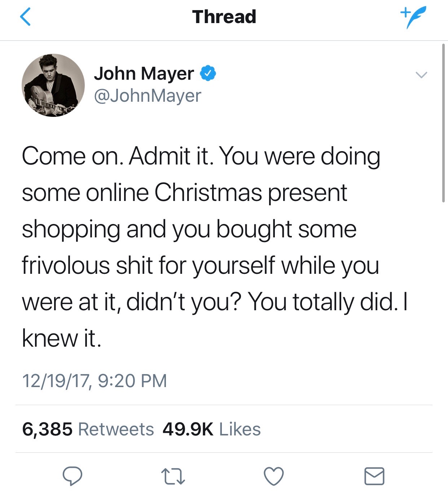Open John Mayer's profile picture
Screen dimensions: 448x500
pyautogui.click(x=53, y=85)
